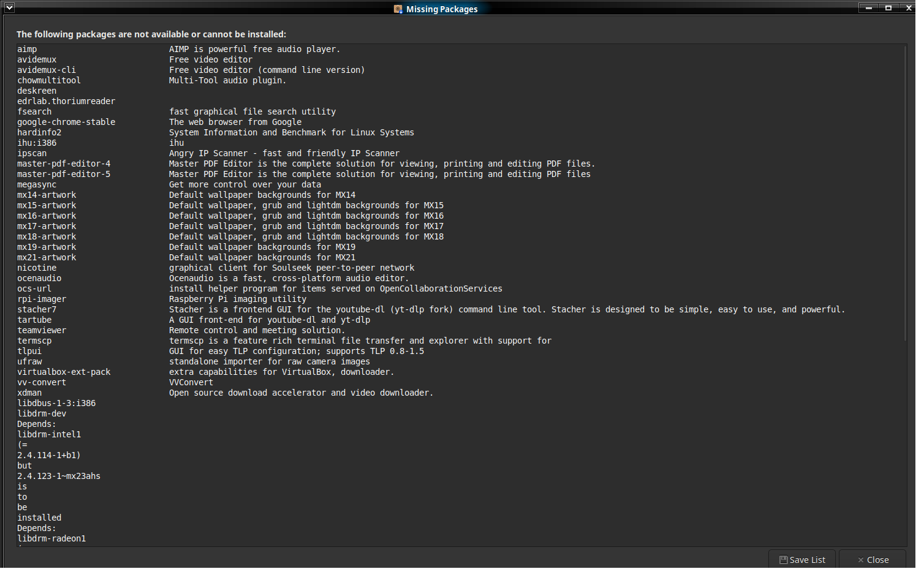The image size is (924, 588).
Task: Close window with title bar X
Action: pyautogui.click(x=908, y=8)
